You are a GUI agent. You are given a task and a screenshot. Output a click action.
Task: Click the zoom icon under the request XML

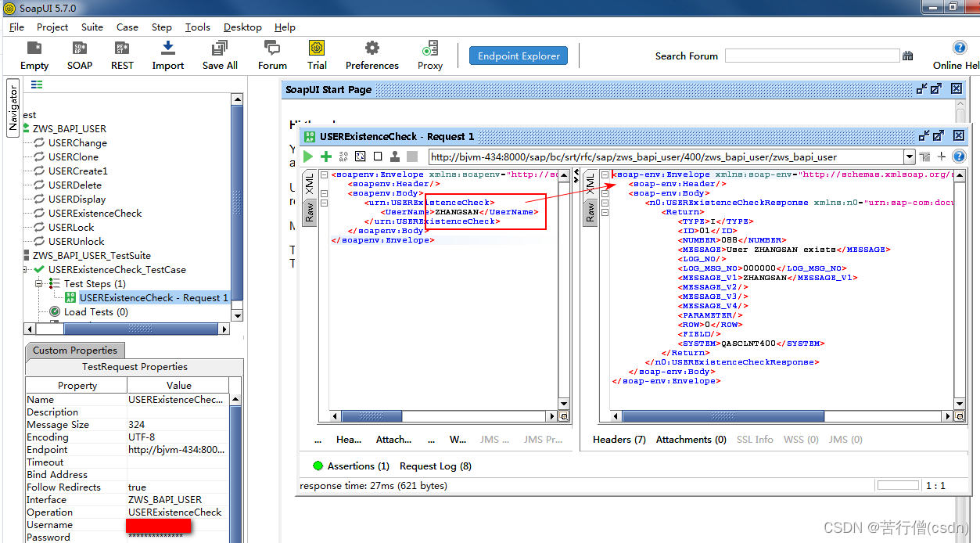pos(564,416)
